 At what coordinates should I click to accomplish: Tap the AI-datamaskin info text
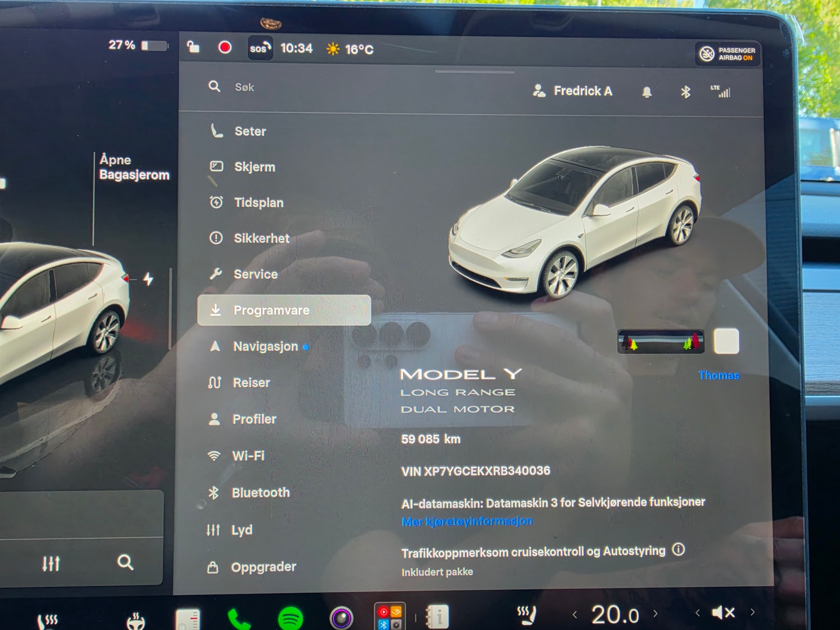tap(553, 502)
